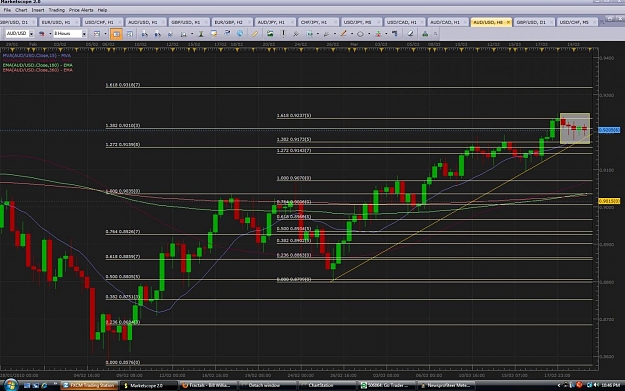Open the Help menu
Viewport: 625px width, 391px height.
[102, 10]
